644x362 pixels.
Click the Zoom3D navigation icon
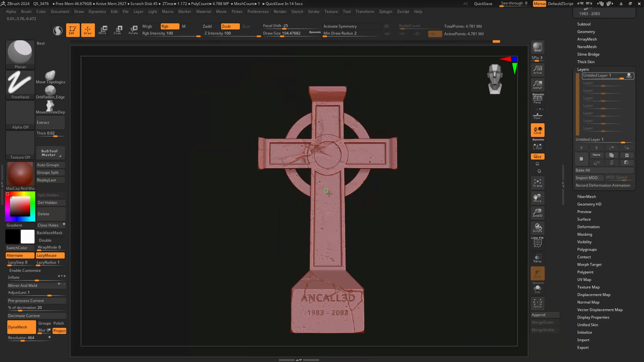coord(538,213)
